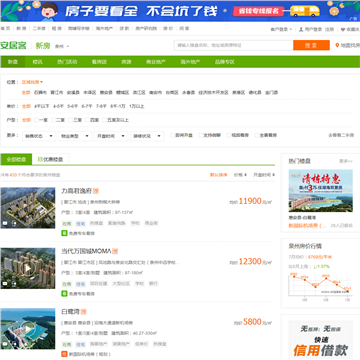Click the user login person icon
Viewport: 360px width, 360px height.
301,29
